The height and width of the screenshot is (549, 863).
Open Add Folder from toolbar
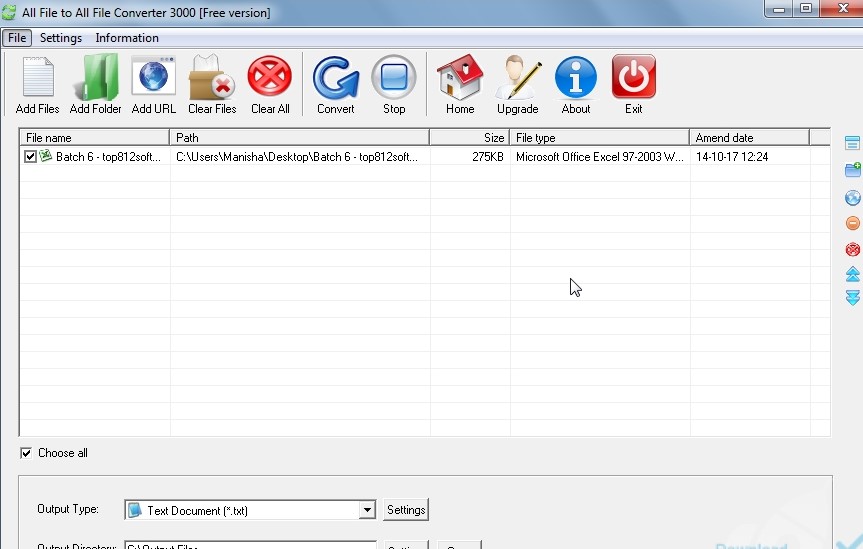tap(96, 77)
